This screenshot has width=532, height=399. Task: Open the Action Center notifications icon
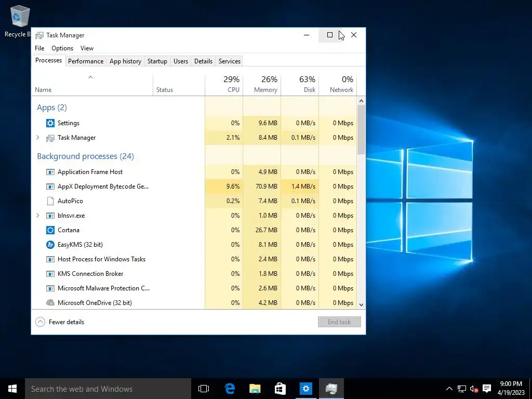487,389
